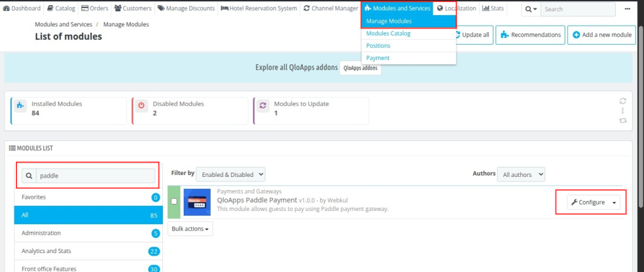Click the MODULES LIST header icon
The width and height of the screenshot is (644, 272).
point(13,148)
